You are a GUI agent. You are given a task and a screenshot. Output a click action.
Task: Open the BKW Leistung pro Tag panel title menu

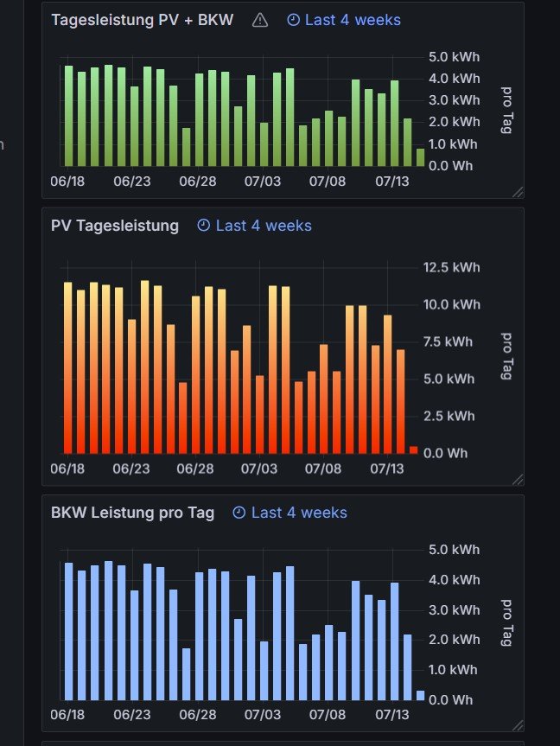132,513
